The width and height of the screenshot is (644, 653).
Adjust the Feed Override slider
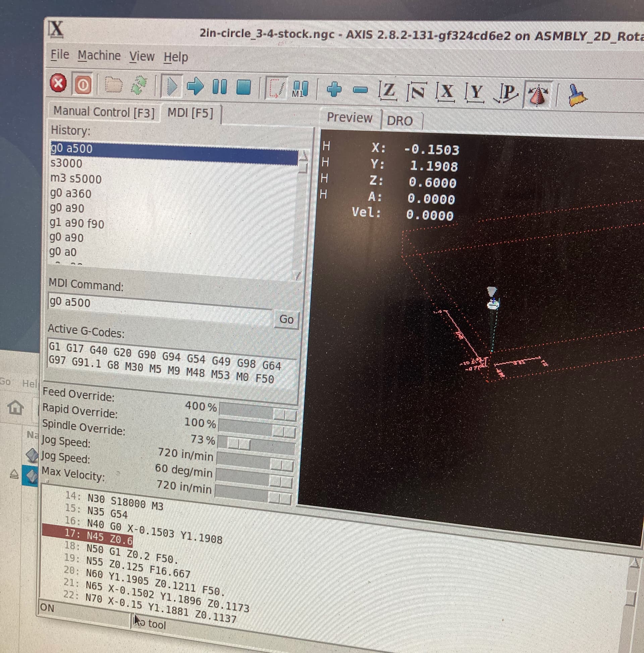(258, 412)
